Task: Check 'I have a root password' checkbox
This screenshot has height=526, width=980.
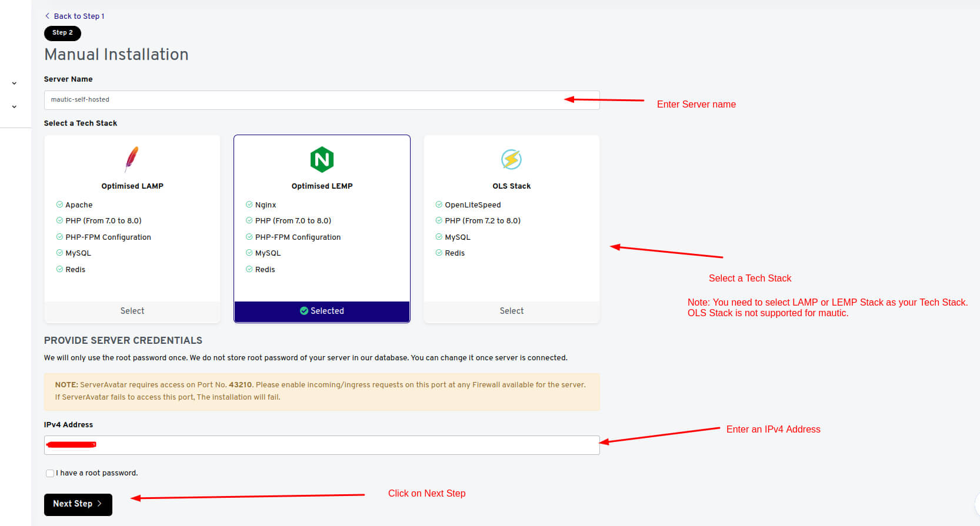Action: (50, 473)
